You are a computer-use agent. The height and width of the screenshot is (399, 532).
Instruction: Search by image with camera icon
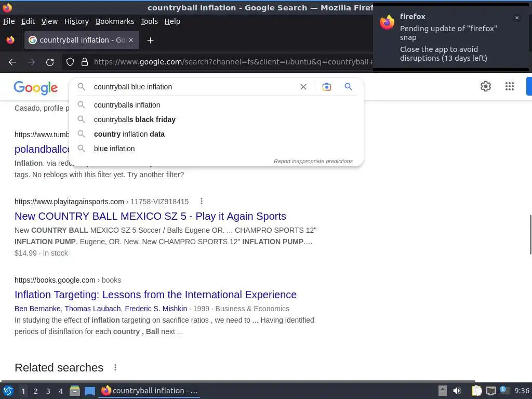point(326,87)
